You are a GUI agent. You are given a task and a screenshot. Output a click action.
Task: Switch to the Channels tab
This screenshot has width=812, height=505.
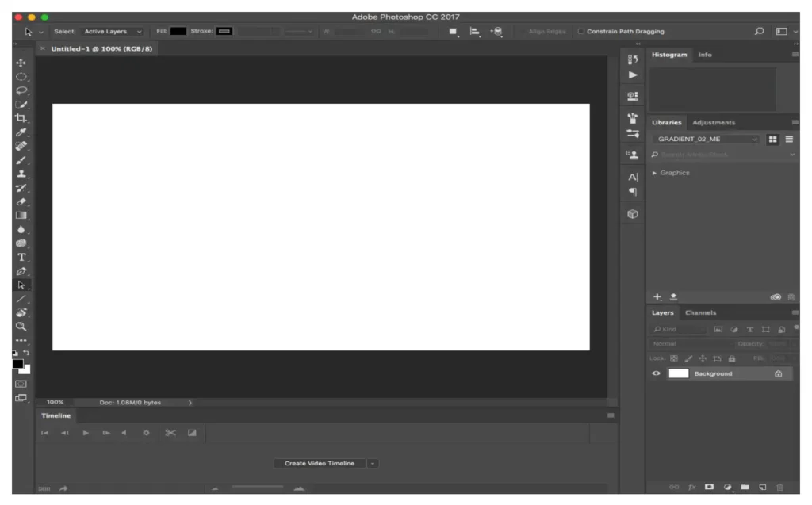tap(700, 312)
